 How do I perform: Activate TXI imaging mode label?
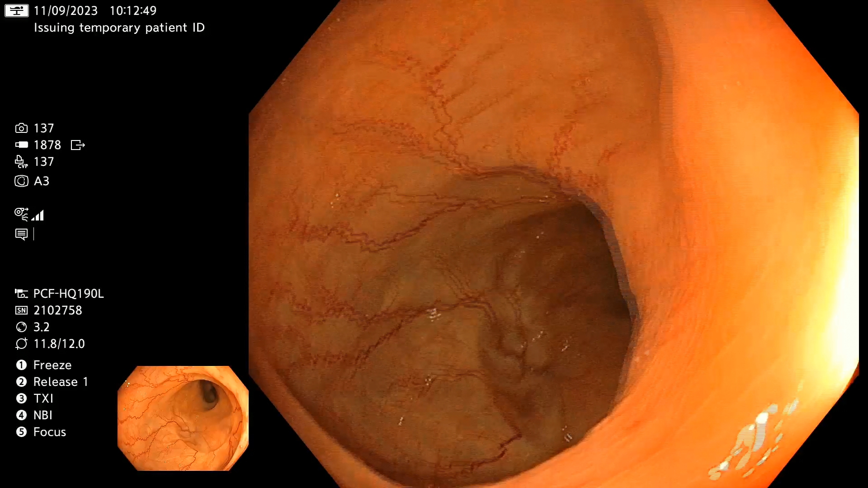coord(43,399)
